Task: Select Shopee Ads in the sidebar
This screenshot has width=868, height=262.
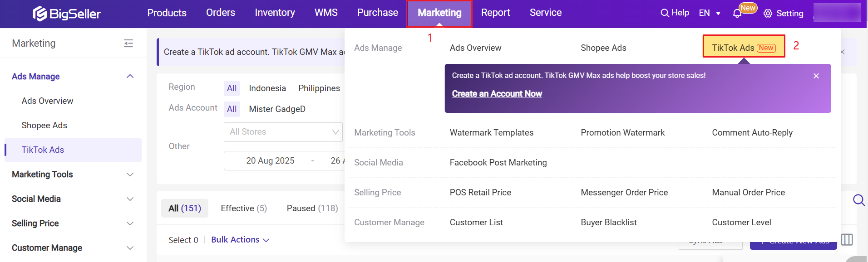Action: tap(44, 126)
